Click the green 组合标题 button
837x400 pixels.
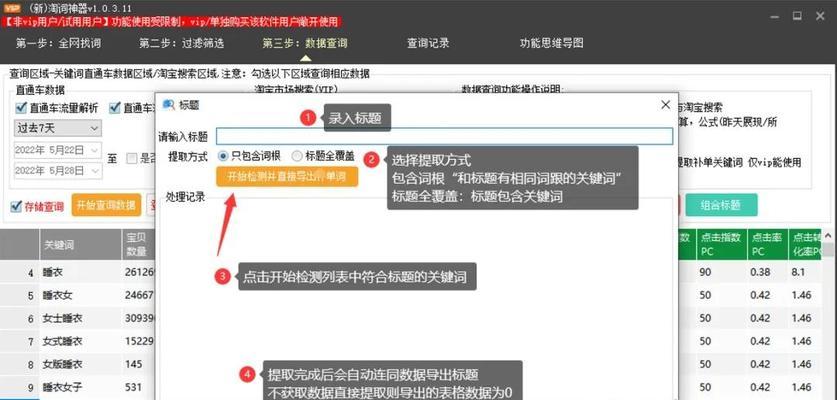pos(721,205)
